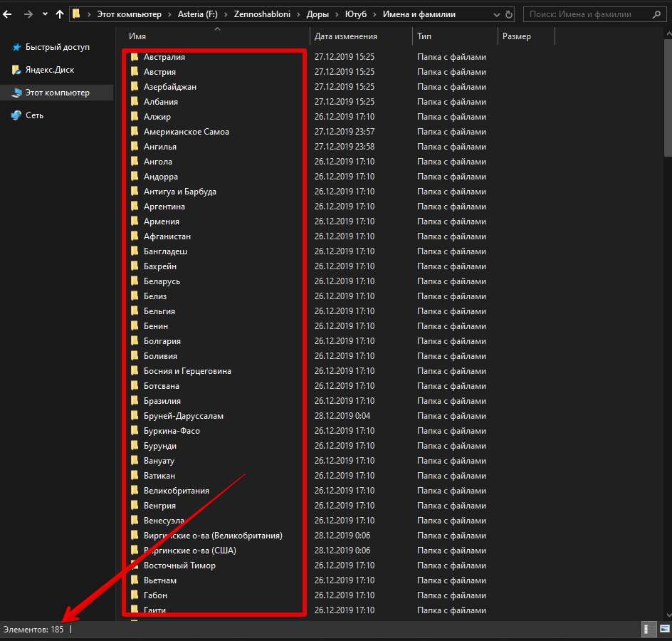Switch to details list view
672x641 pixels.
point(649,629)
